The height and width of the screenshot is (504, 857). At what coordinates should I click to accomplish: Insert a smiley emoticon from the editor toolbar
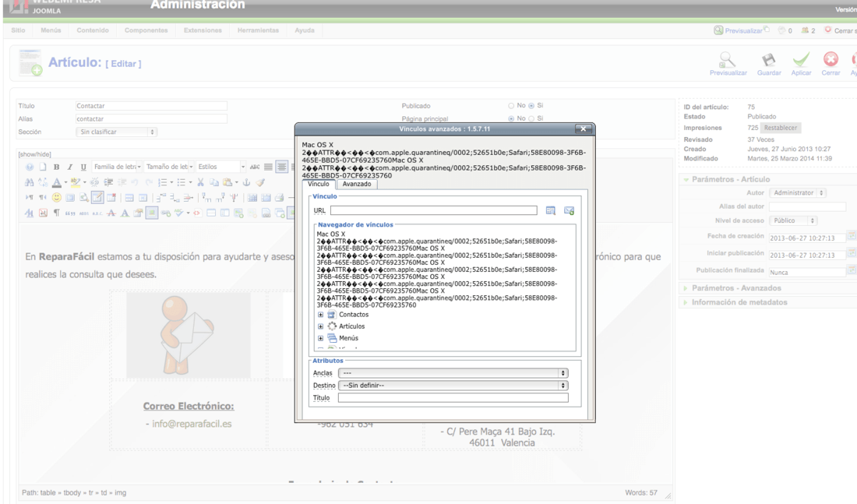tap(56, 197)
